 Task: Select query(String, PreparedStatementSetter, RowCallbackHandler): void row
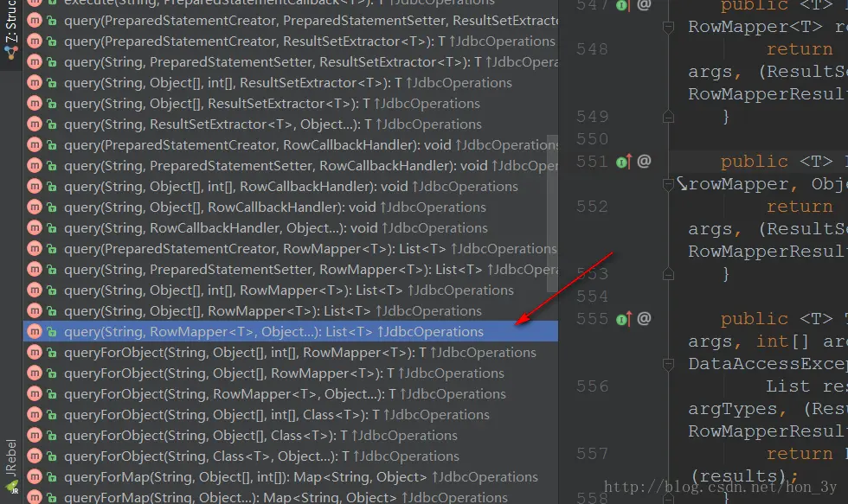pos(291,166)
